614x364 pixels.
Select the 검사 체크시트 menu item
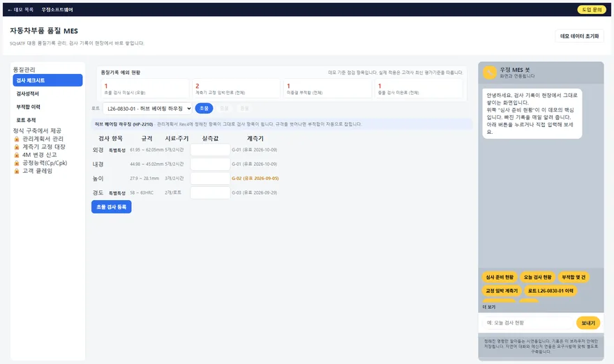[x=47, y=80]
